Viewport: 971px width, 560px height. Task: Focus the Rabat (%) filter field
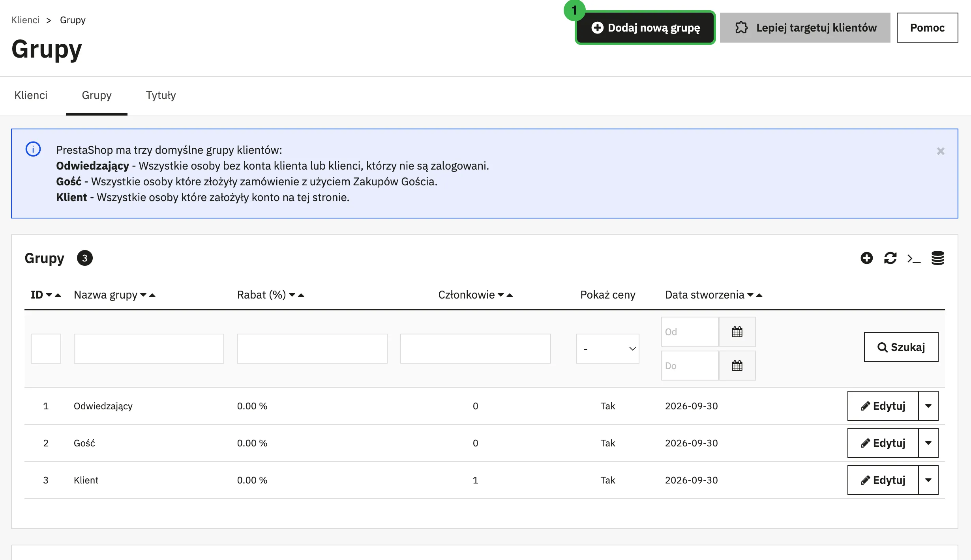pyautogui.click(x=312, y=349)
